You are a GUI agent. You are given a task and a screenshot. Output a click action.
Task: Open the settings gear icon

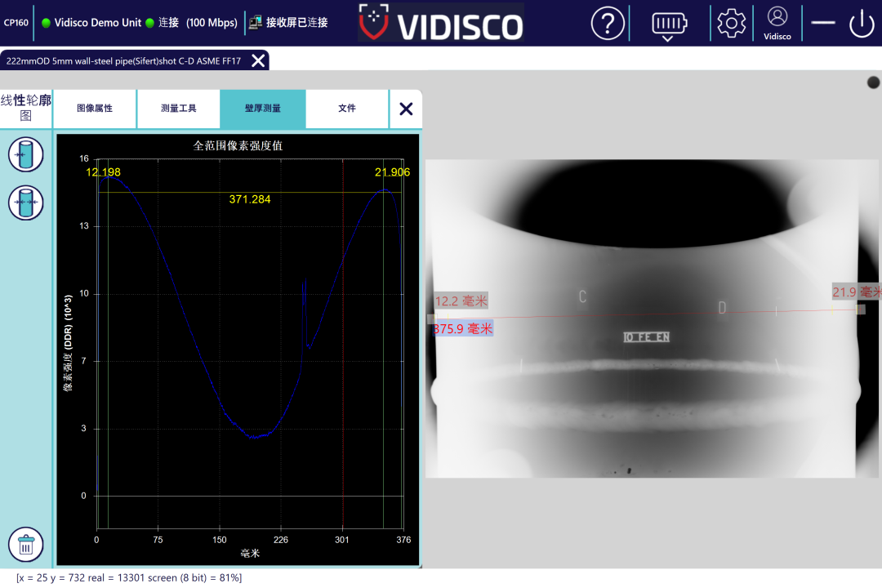click(731, 23)
